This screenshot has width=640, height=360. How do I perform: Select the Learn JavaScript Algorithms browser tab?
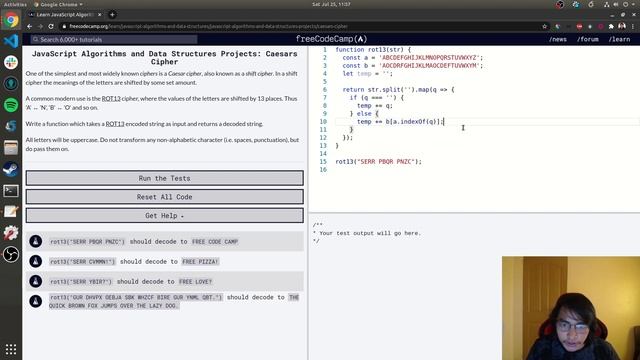[x=65, y=15]
